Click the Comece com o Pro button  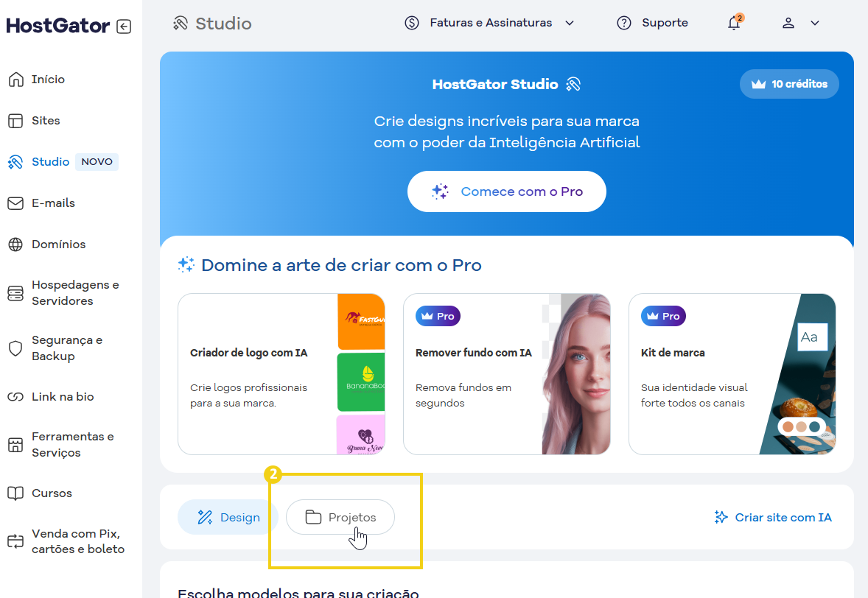tap(507, 191)
